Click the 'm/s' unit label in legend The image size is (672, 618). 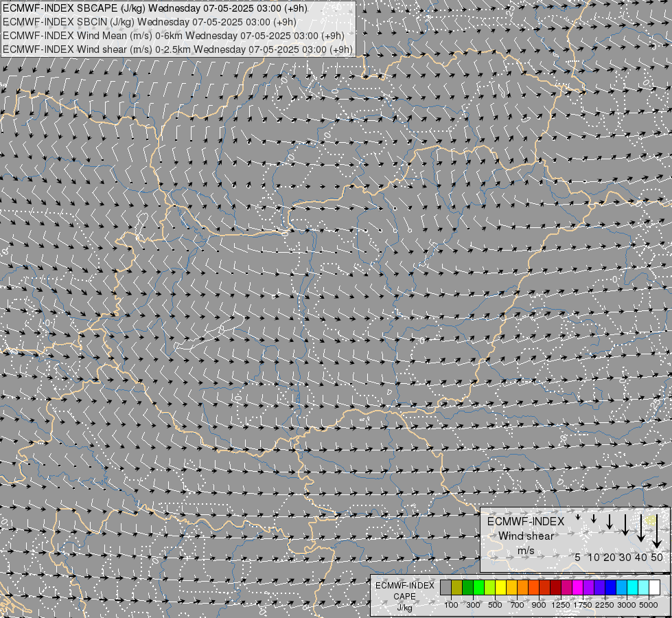tap(526, 551)
